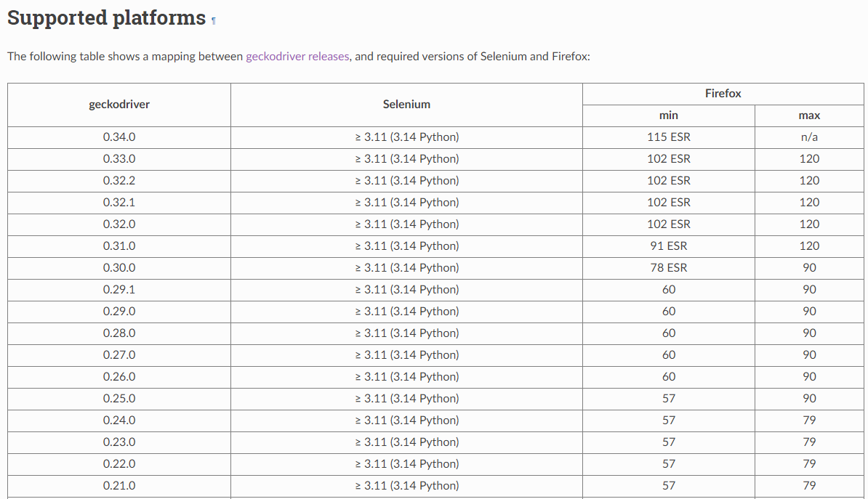Click max 120 in the 0.31.0 row
This screenshot has width=868, height=499.
[x=809, y=246]
